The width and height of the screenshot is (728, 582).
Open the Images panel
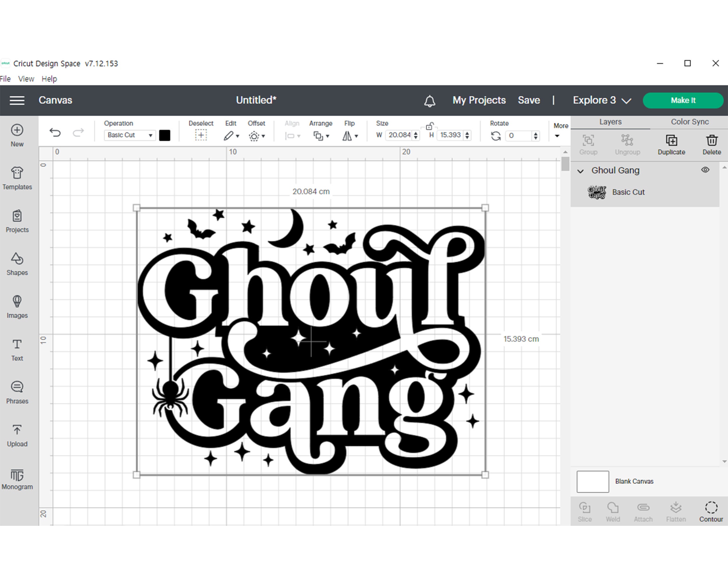(17, 307)
